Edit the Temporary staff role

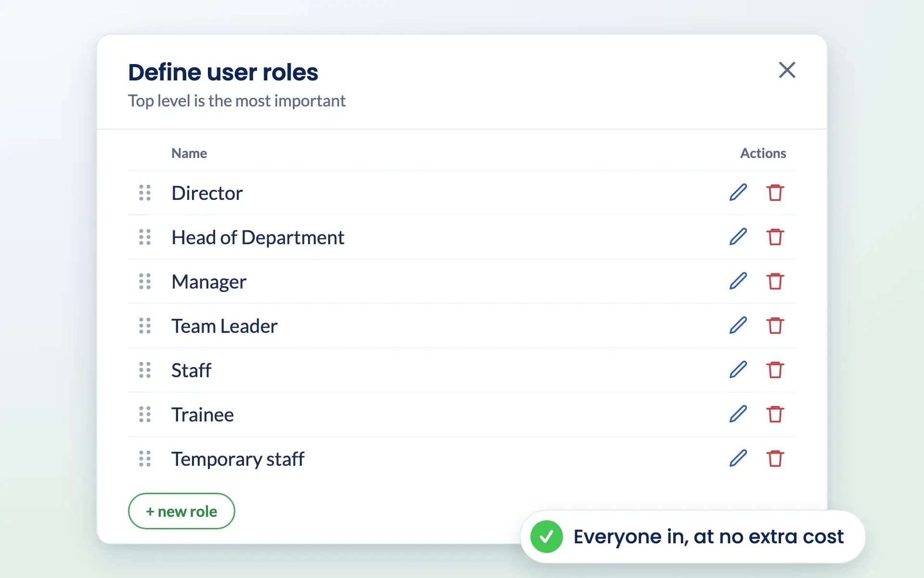(738, 458)
